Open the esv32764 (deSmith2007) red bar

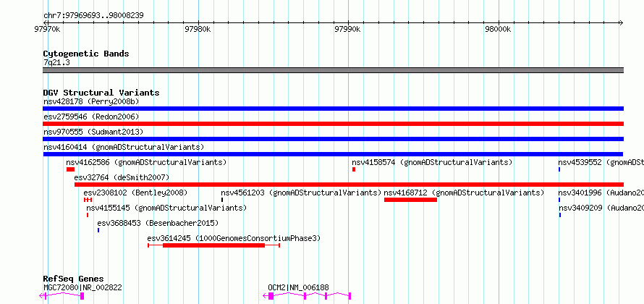[x=349, y=185]
